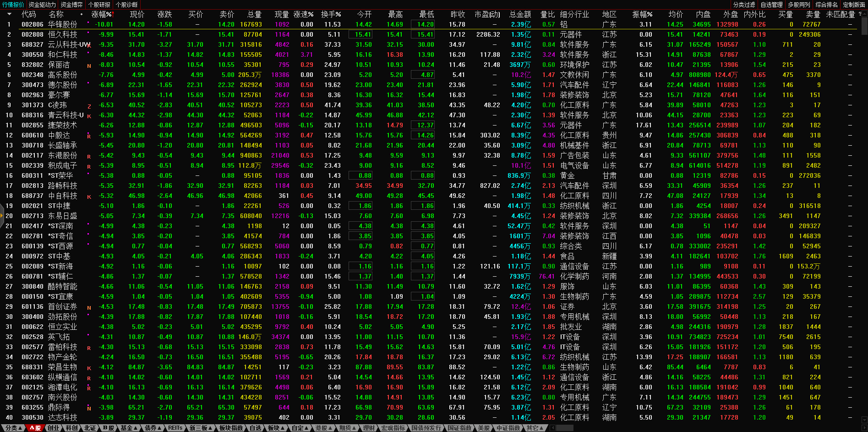Click the 分类过滤 button
The image size is (868, 432).
point(744,5)
